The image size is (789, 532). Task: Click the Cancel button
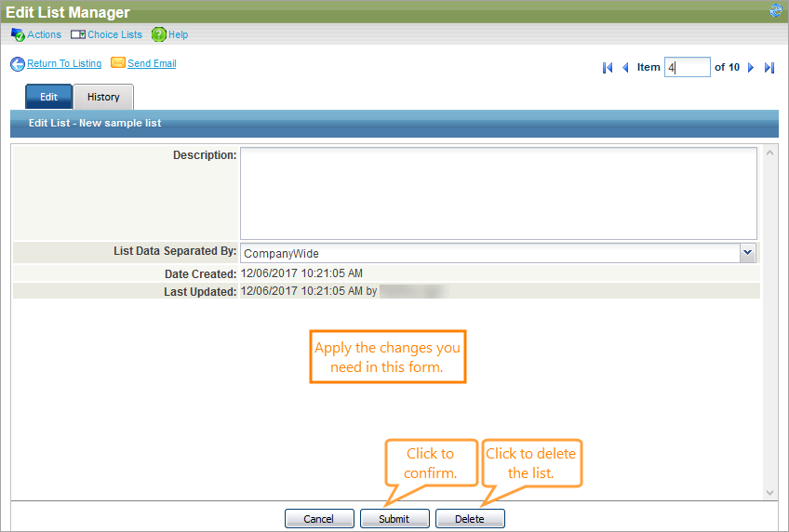click(x=319, y=518)
